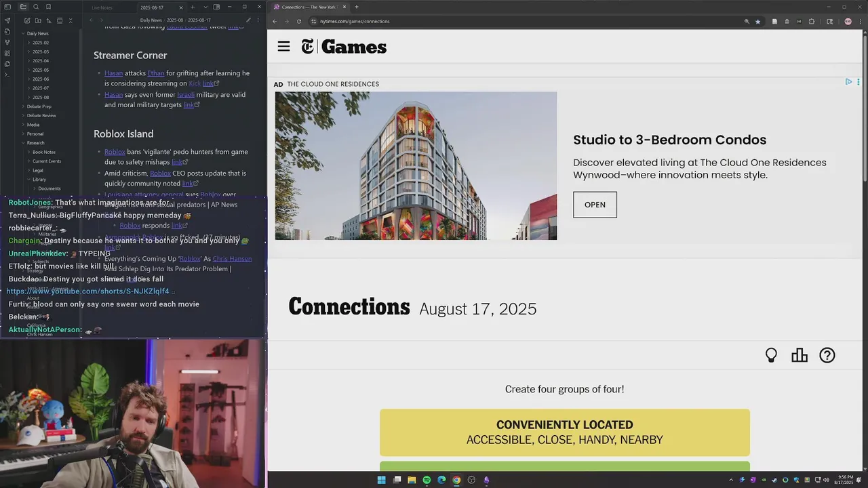Select the Connections browser tab
This screenshot has width=868, height=488.
309,7
